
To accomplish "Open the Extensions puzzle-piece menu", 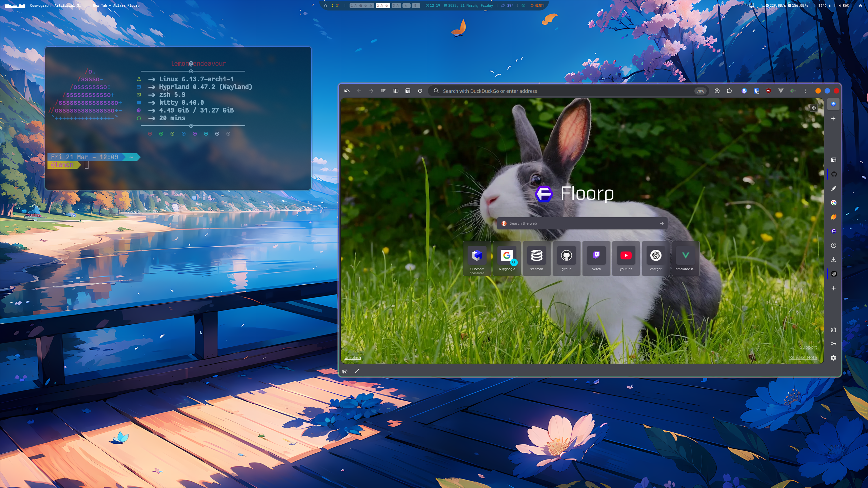I will click(729, 91).
